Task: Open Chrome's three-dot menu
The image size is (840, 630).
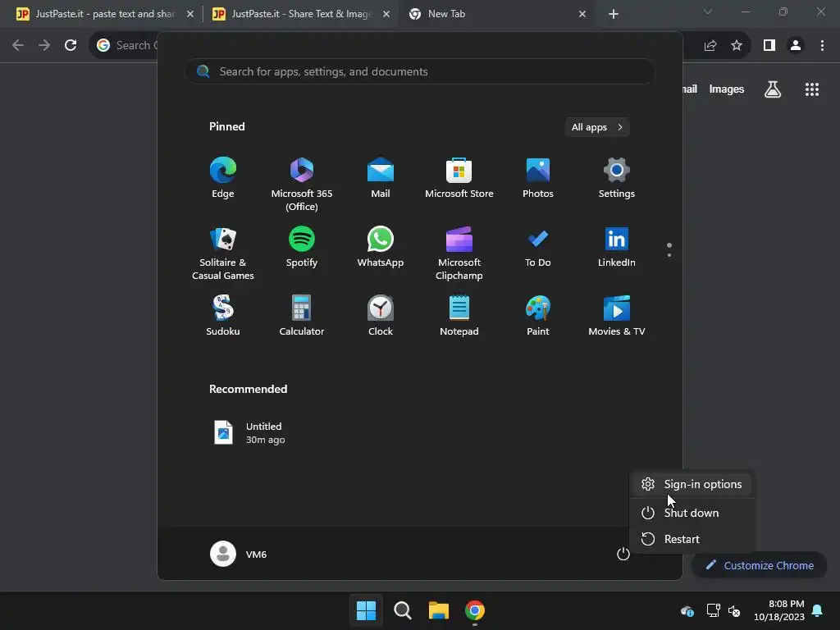Action: tap(822, 46)
